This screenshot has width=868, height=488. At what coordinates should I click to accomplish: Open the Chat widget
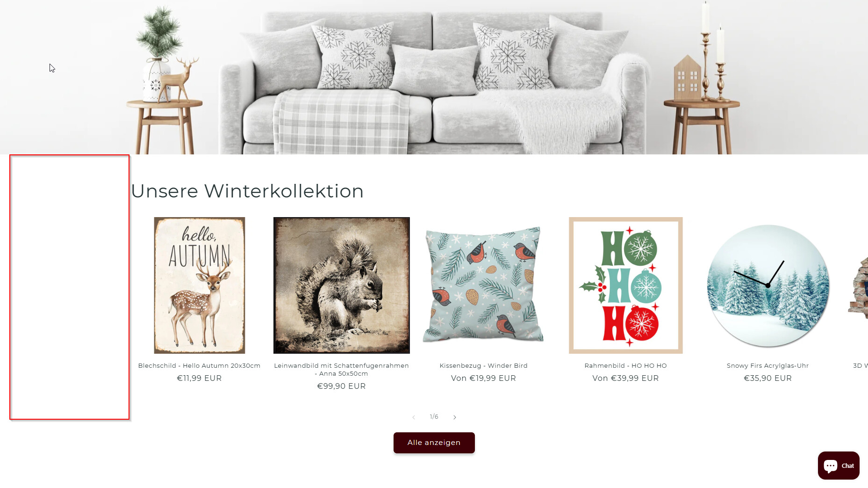pos(839,466)
